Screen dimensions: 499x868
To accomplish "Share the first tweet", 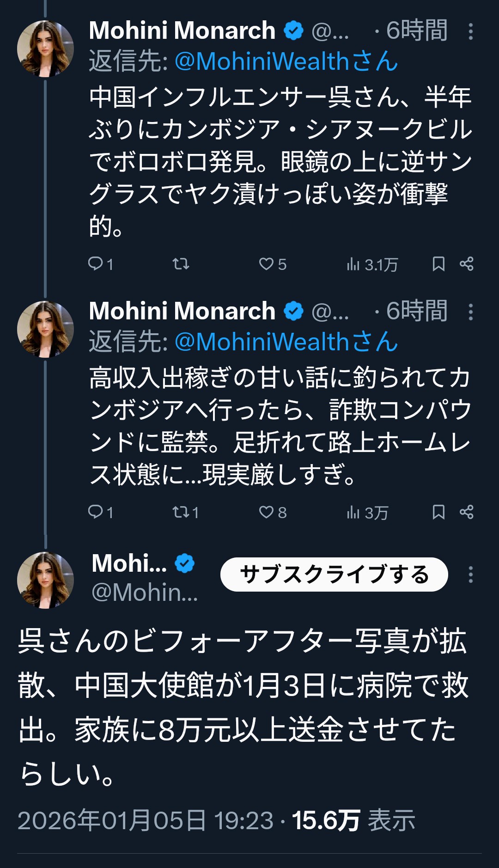I will (467, 264).
